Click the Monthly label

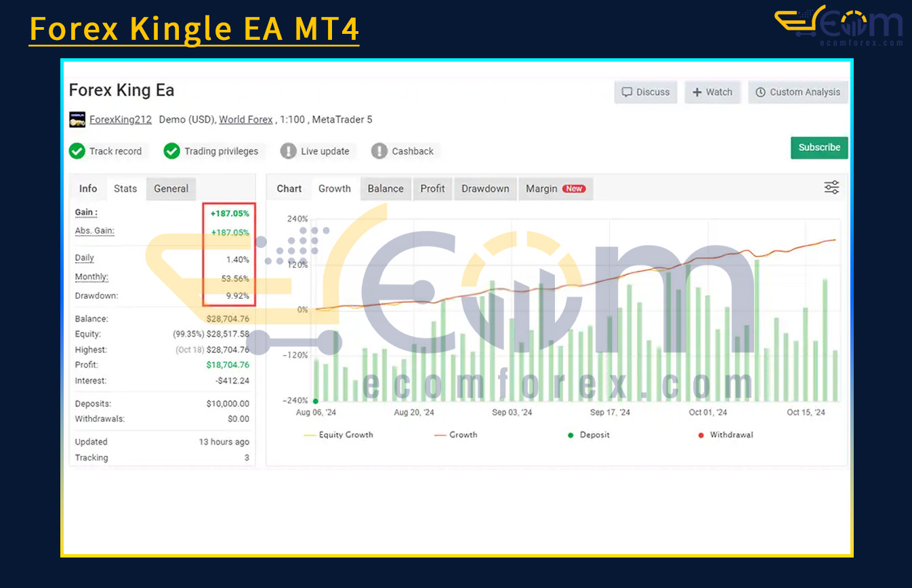91,277
